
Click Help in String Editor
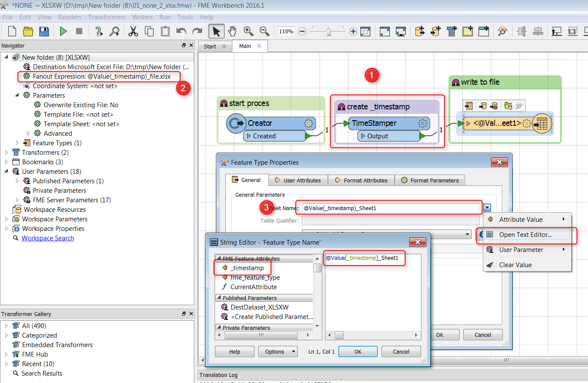coord(235,351)
